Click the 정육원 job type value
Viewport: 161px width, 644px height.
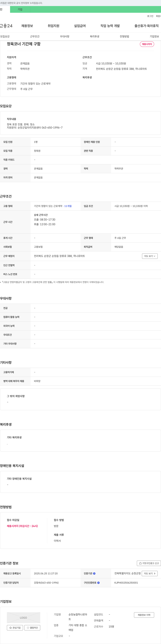pos(37,151)
